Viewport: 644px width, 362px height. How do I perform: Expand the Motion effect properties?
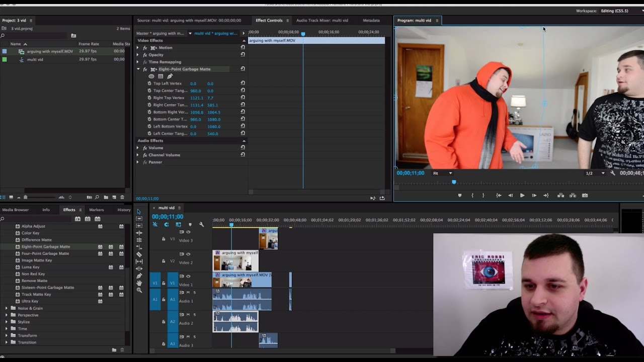tap(138, 48)
